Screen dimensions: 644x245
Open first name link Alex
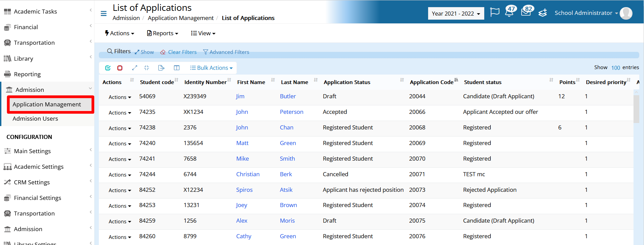pos(242,221)
